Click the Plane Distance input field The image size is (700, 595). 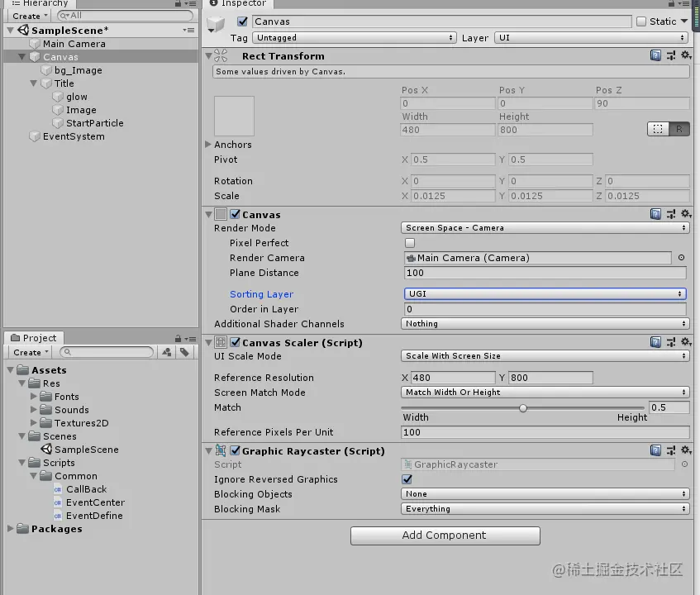click(x=545, y=273)
